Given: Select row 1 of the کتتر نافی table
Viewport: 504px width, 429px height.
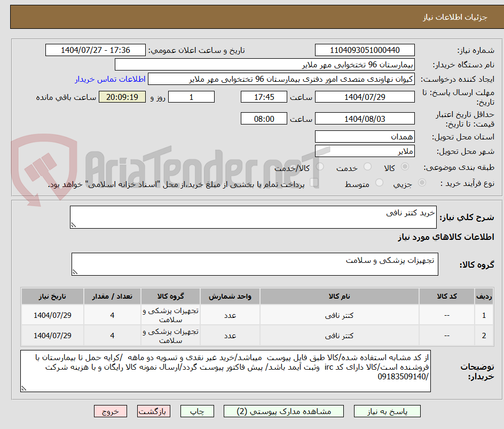Looking at the screenshot, I should (251, 315).
